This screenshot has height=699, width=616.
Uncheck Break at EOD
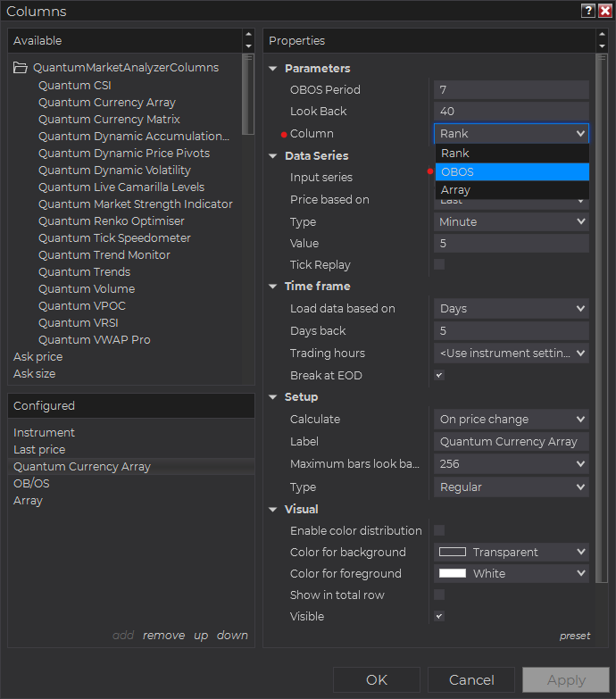tap(439, 375)
